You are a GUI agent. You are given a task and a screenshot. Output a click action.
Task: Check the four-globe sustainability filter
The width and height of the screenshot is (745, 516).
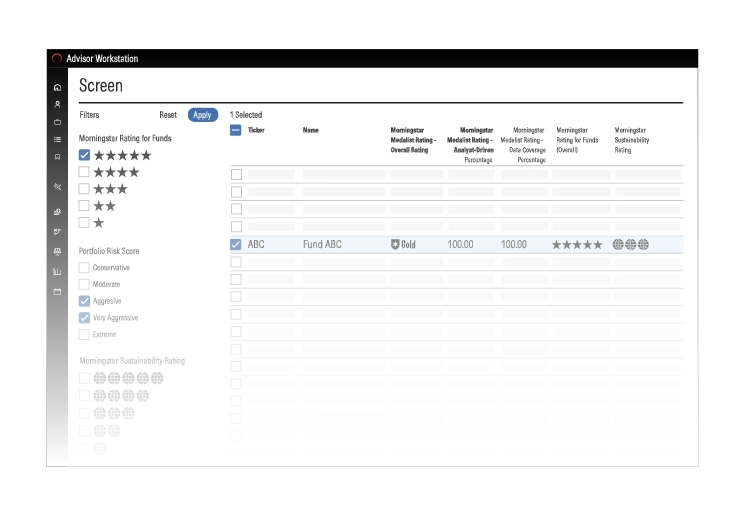click(x=84, y=395)
